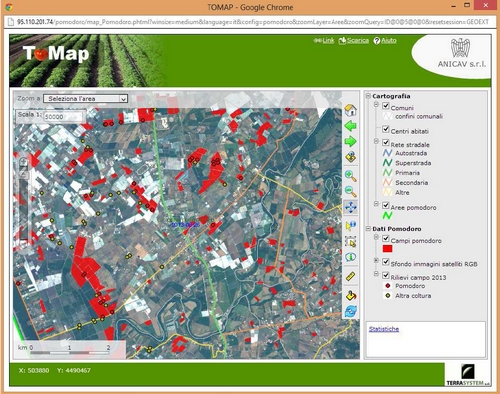Expand Sfondo immagini satelliti RGB legend
Image resolution: width=500 pixels, height=394 pixels.
(376, 260)
